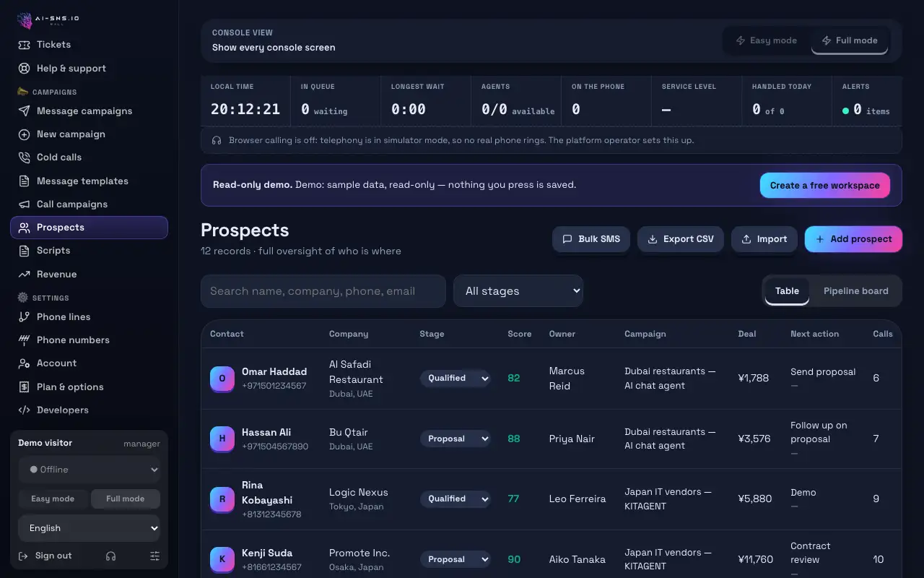
Task: Select Full mode in the console view bar
Action: pyautogui.click(x=850, y=40)
